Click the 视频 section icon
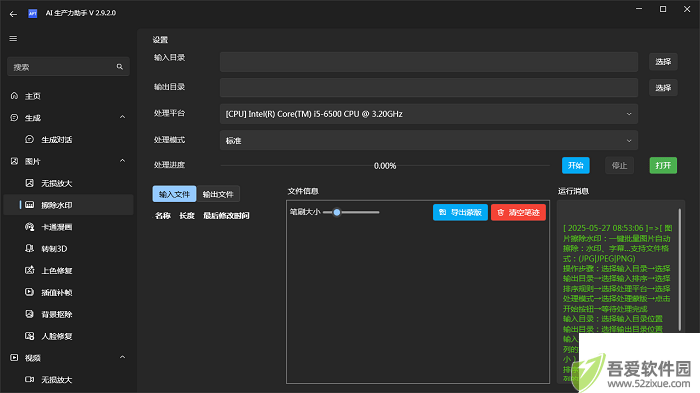The image size is (700, 393). tap(14, 358)
